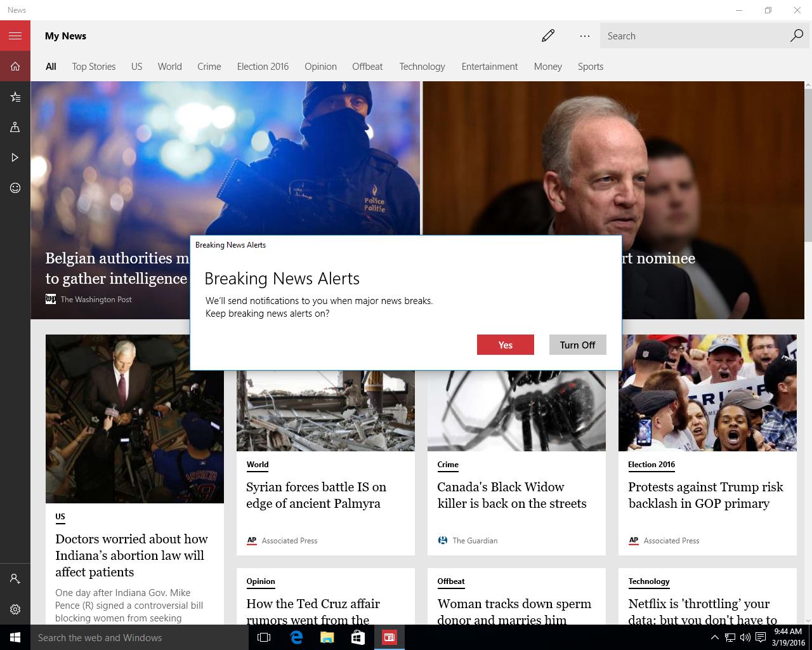
Task: Click the taskbar clock and date
Action: pos(788,637)
